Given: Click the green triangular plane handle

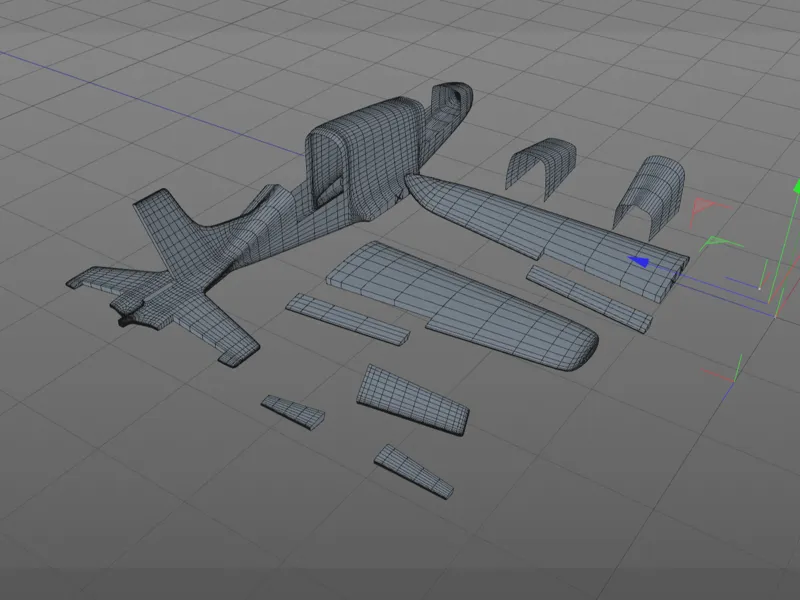Looking at the screenshot, I should (x=718, y=243).
